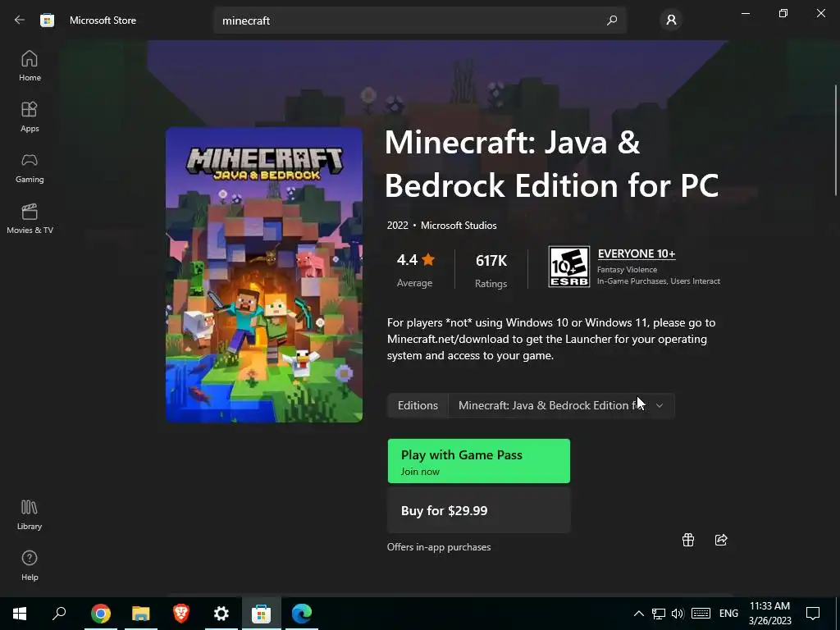Click the touch keyboard icon
The image size is (840, 630).
[x=701, y=614]
